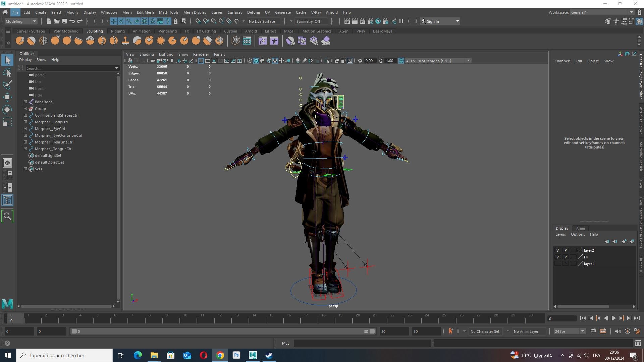644x362 pixels.
Task: Click the four-pane layout icon
Action: (x=7, y=175)
